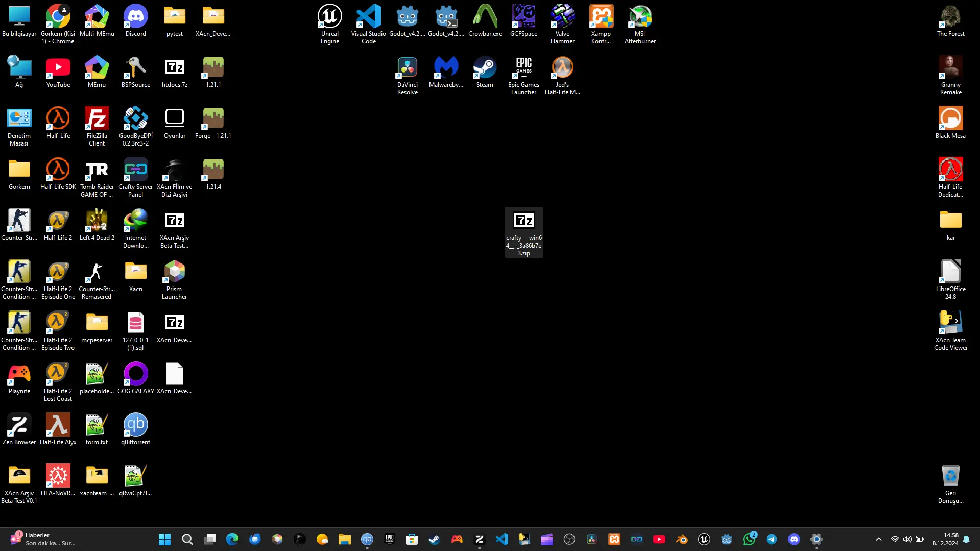This screenshot has width=980, height=551.
Task: Select MSI Afterburner desktop icon
Action: tap(640, 24)
